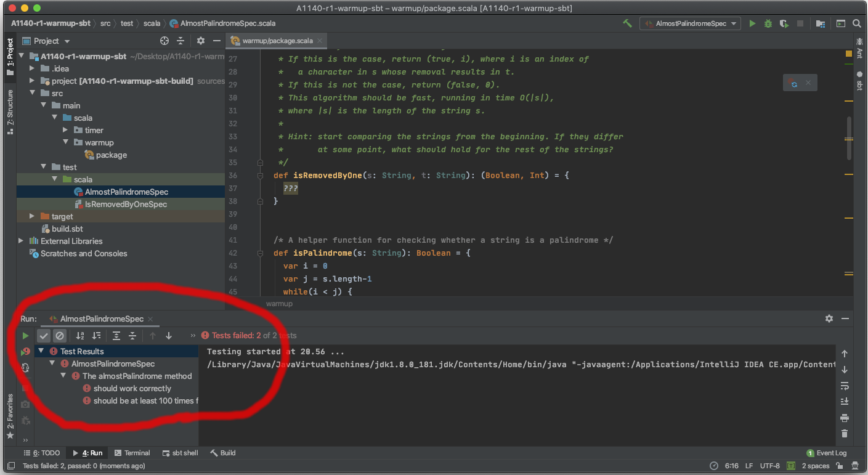The width and height of the screenshot is (868, 475).
Task: Toggle Show Ignored tests button
Action: point(60,336)
